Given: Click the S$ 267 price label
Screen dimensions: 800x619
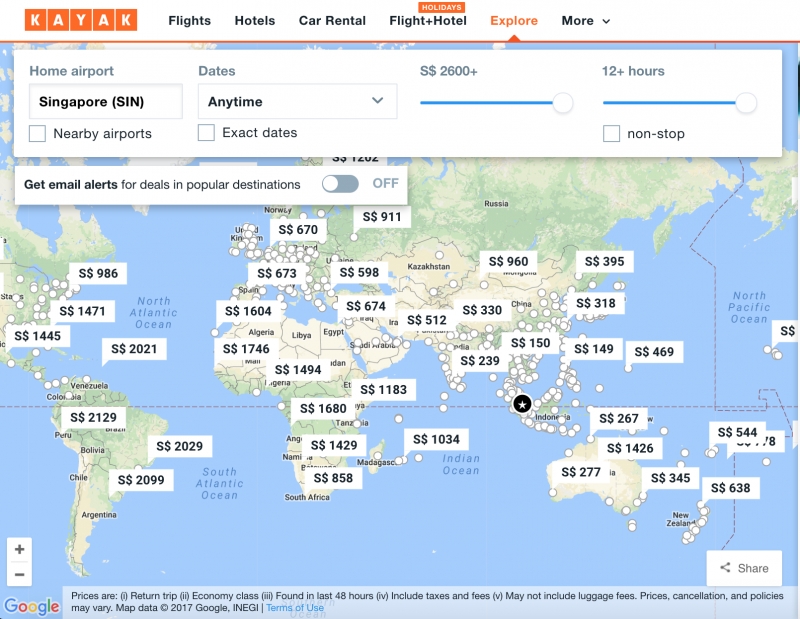Looking at the screenshot, I should pos(619,419).
